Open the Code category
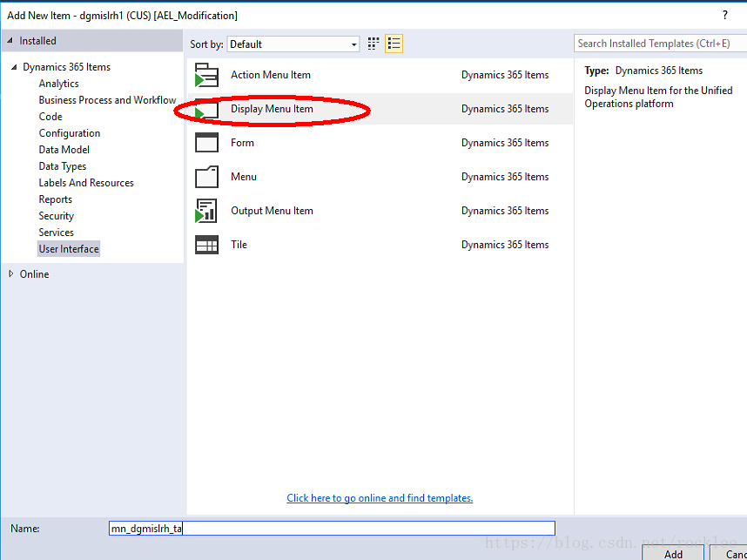 50,117
